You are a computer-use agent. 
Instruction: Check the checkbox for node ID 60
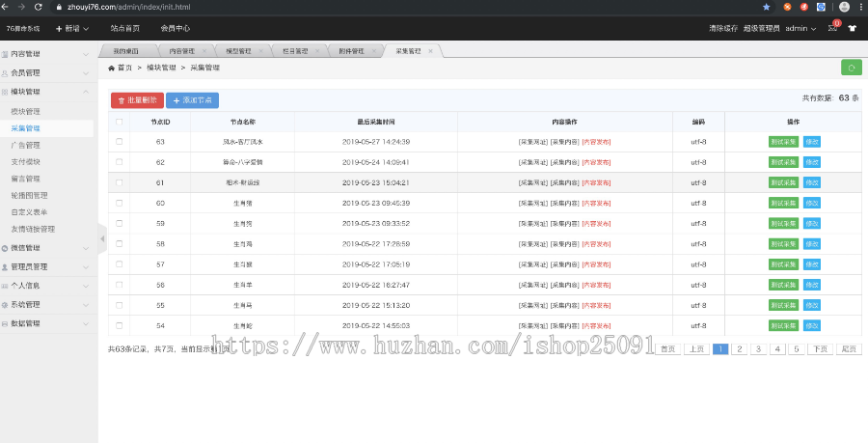[x=119, y=204]
